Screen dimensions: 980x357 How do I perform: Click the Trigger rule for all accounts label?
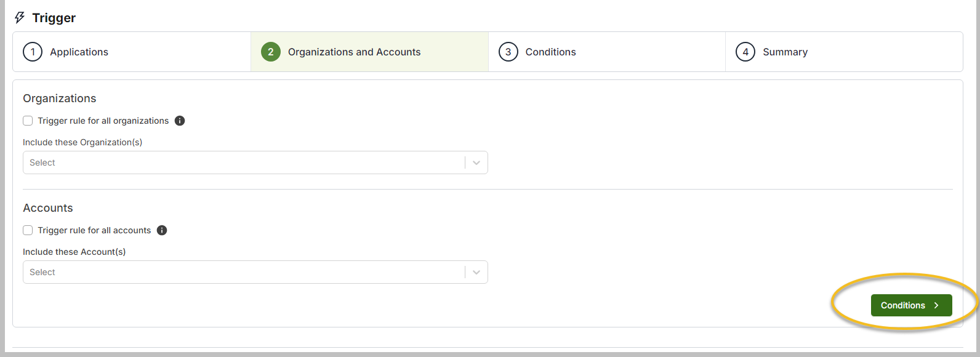point(94,230)
